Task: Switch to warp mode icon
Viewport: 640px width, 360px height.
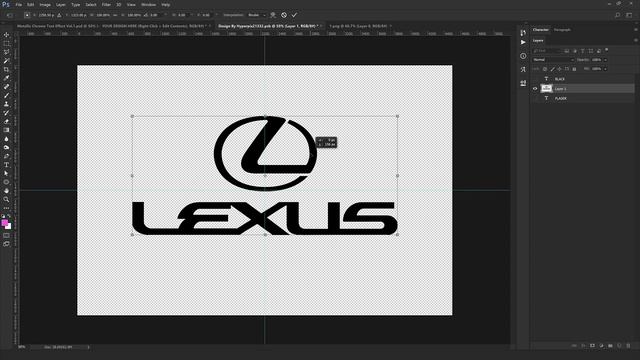Action: (273, 15)
